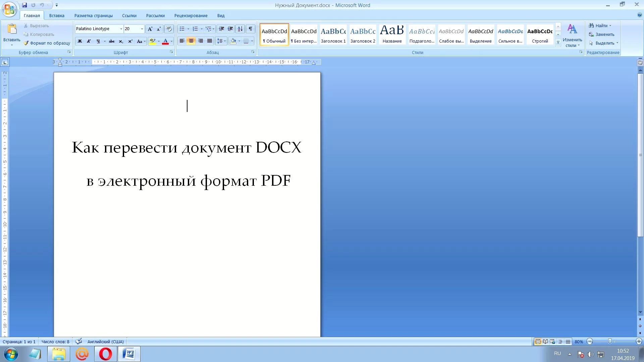644x362 pixels.
Task: Click the tab selector on ruler corner
Action: 5,62
